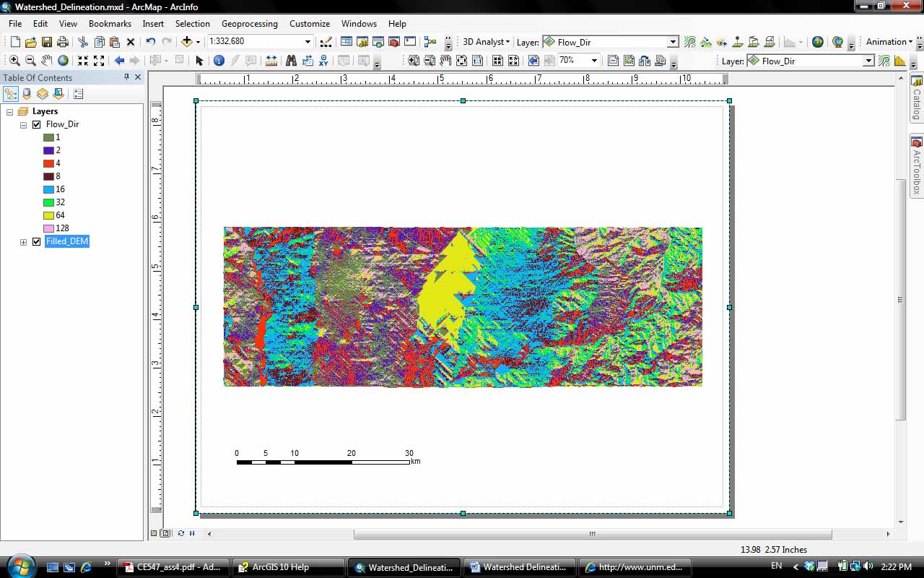
Task: Open the map scale dropdown
Action: pyautogui.click(x=308, y=42)
